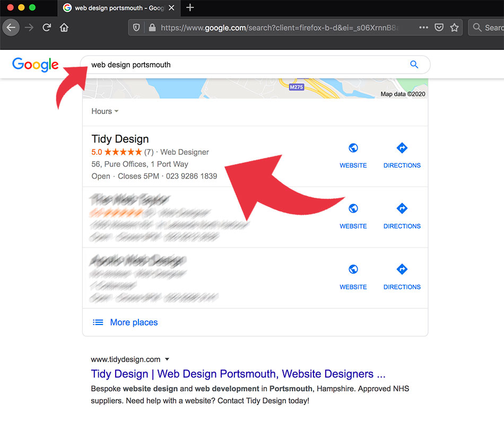Viewport: 504px width, 422px height.
Task: Open the Hours filter dropdown
Action: [x=104, y=111]
